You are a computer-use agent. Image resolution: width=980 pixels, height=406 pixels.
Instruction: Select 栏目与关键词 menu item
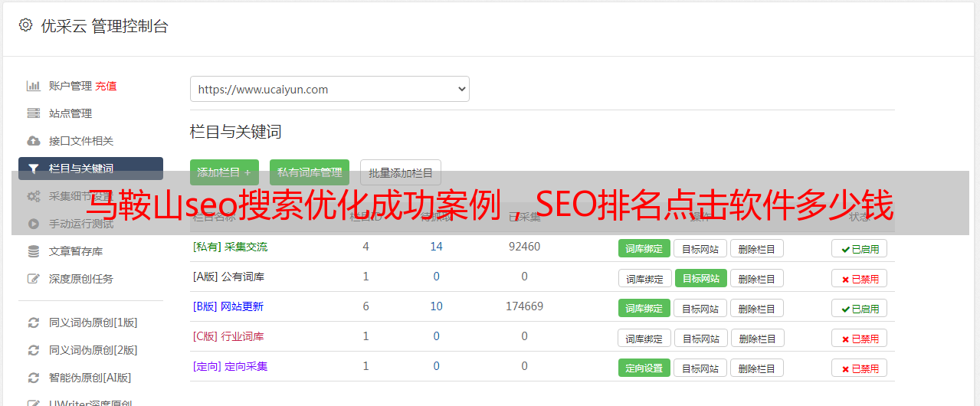coord(90,169)
